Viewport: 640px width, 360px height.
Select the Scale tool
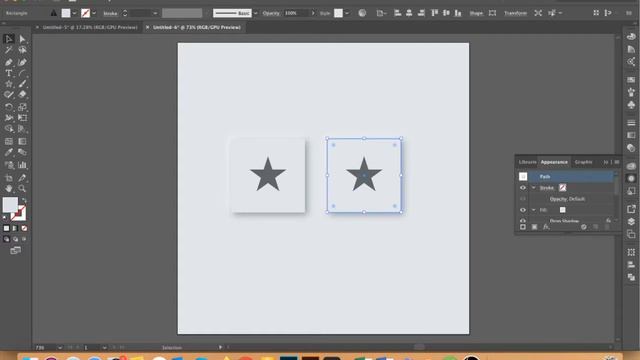coord(22,107)
